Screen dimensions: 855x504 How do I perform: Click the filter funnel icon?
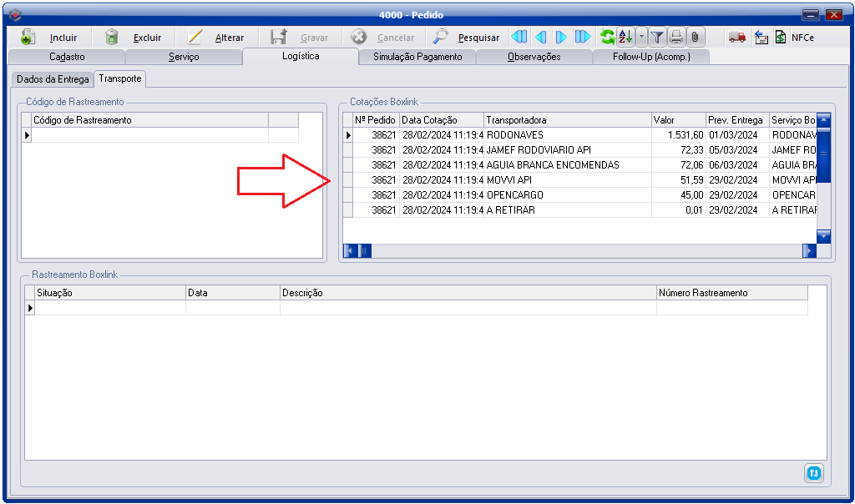[x=657, y=38]
